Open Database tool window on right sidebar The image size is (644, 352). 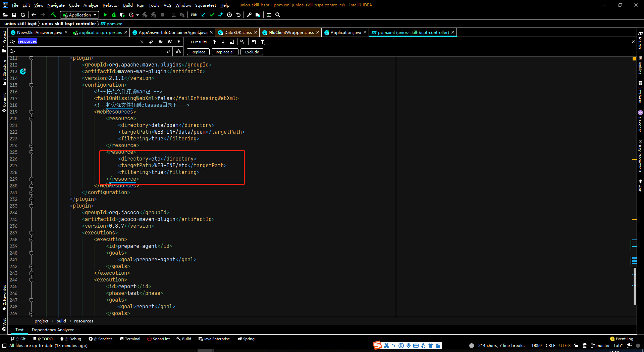[640, 92]
